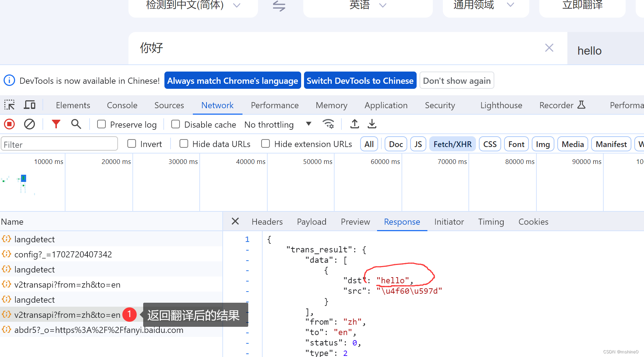
Task: Import HAR file upload icon
Action: click(354, 124)
